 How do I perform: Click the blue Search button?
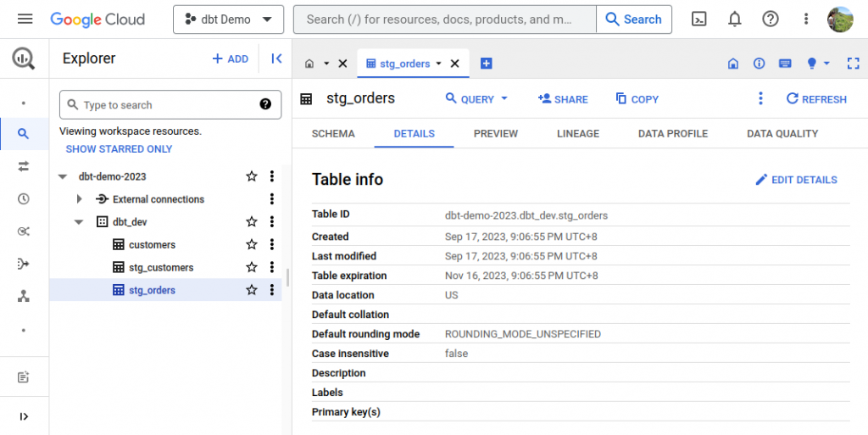634,20
